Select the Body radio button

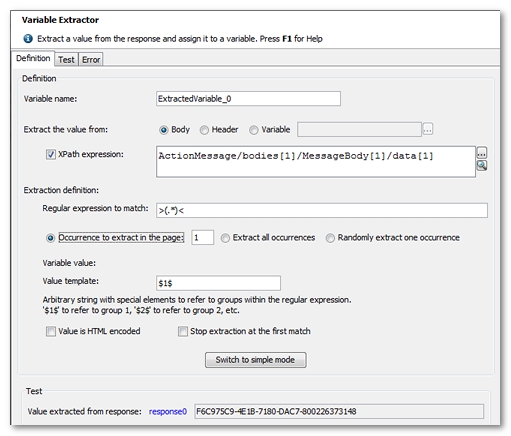(x=164, y=130)
